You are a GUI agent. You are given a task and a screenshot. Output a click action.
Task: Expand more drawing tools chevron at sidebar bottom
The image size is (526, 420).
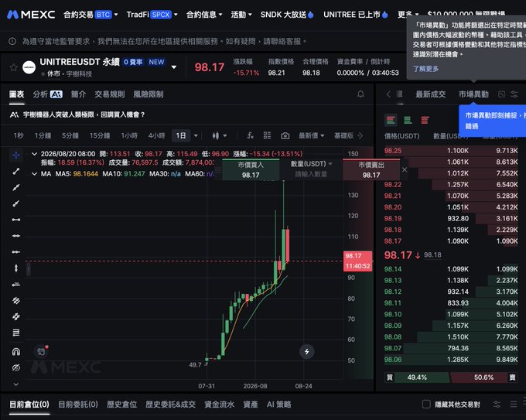(x=15, y=384)
